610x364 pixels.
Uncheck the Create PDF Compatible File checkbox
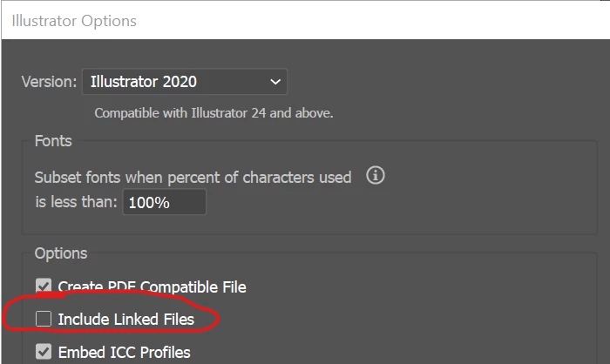[x=44, y=286]
